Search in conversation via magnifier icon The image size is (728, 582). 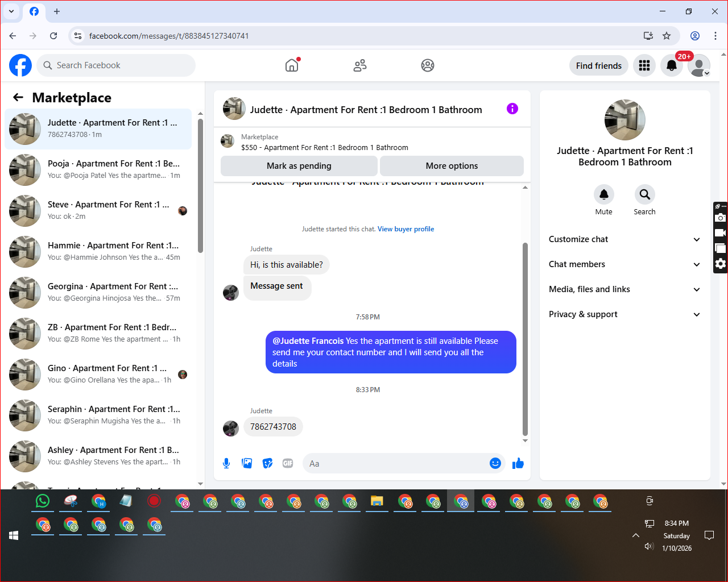click(644, 194)
